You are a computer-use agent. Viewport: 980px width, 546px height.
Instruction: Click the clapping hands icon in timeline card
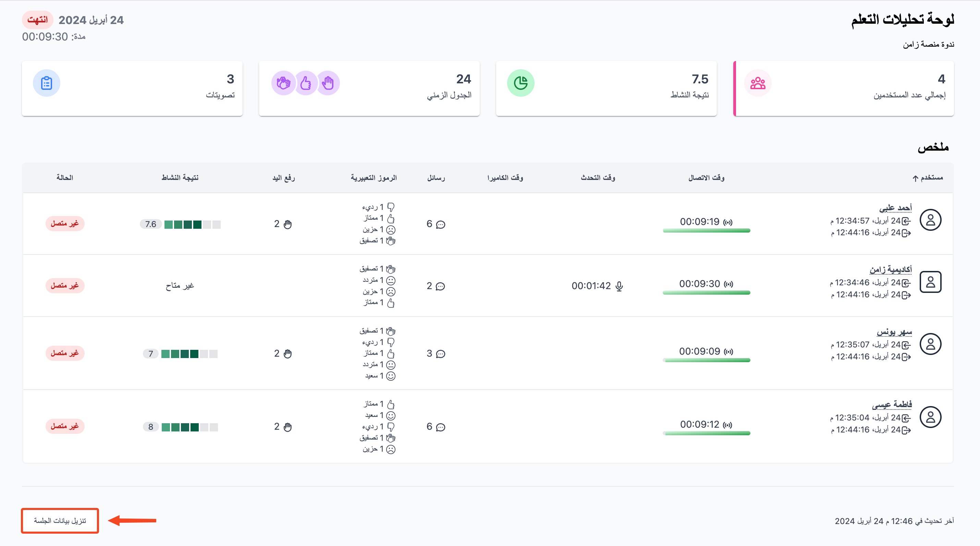pyautogui.click(x=283, y=83)
